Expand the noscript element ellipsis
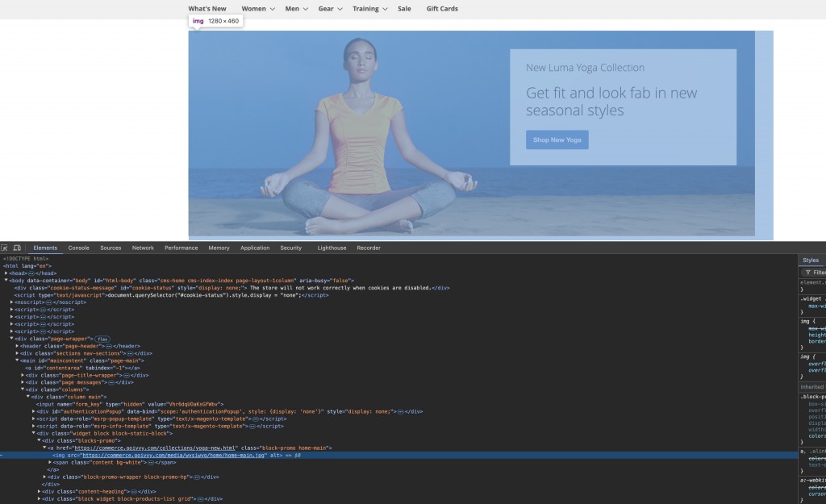This screenshot has width=826, height=504. click(48, 302)
